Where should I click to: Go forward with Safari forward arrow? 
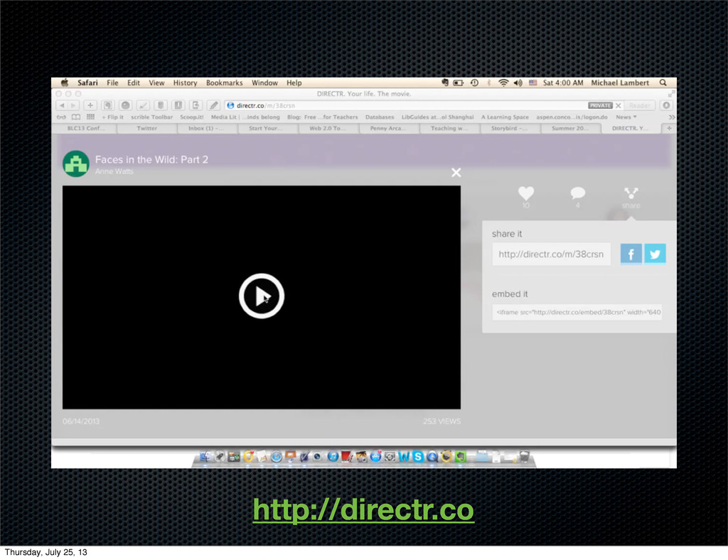pos(73,105)
